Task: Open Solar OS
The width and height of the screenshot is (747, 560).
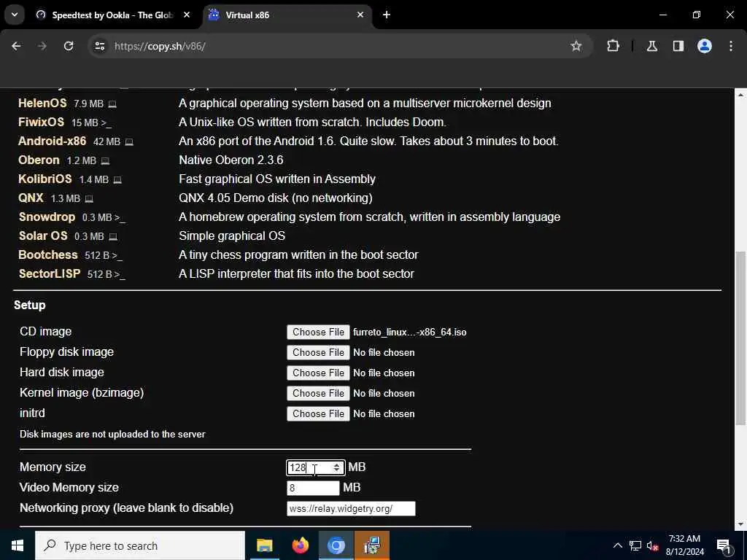Action: click(43, 236)
